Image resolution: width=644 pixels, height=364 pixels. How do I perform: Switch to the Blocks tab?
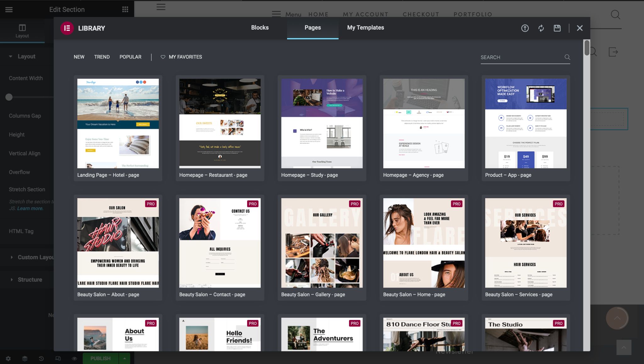260,28
